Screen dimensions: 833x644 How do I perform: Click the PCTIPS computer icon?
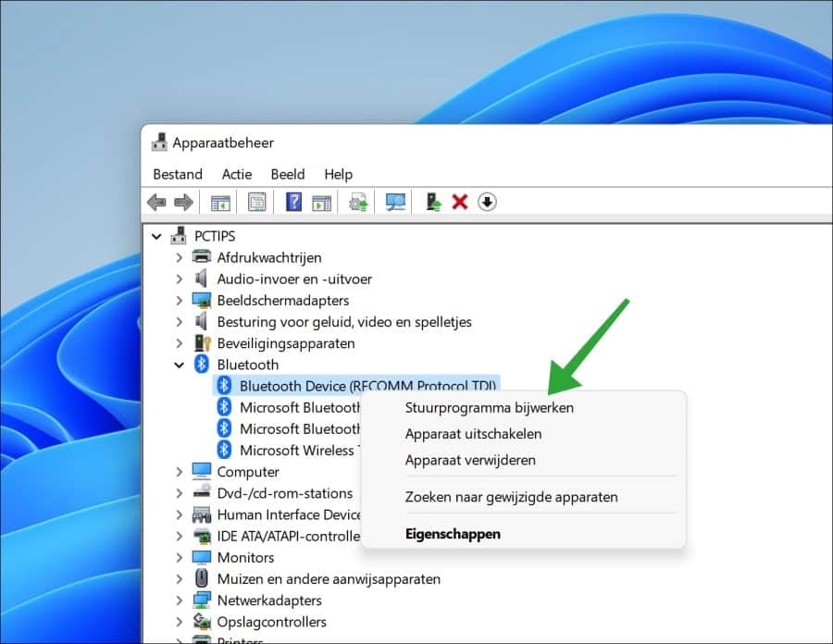pyautogui.click(x=179, y=236)
